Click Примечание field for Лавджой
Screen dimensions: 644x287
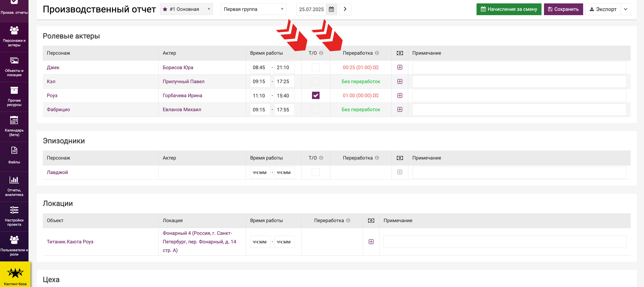click(x=519, y=172)
